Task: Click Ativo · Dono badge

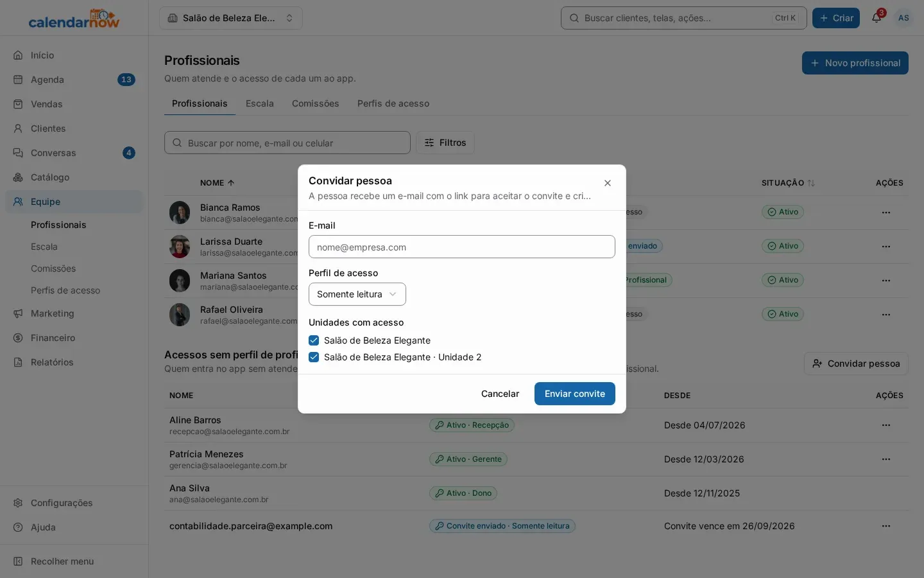Action: coord(463,493)
